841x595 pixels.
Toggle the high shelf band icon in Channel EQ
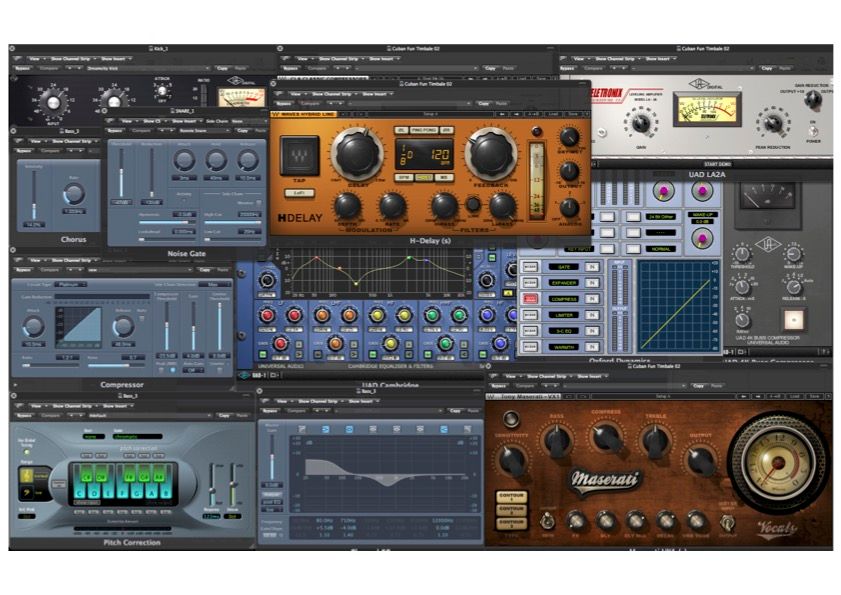point(444,429)
